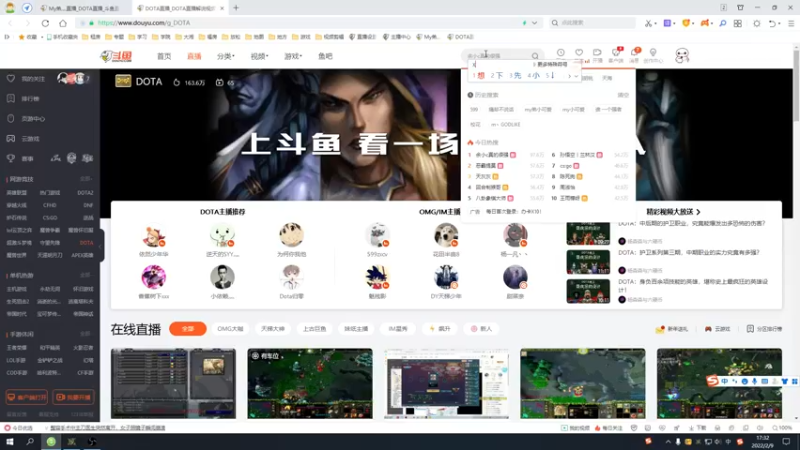
Task: Open browser apps grid icon
Action: click(x=738, y=23)
